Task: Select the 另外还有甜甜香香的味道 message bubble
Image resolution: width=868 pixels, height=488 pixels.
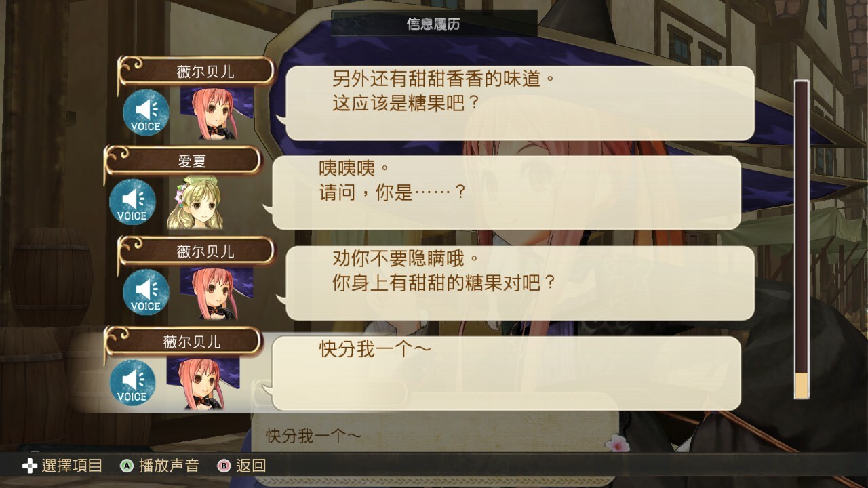Action: pyautogui.click(x=519, y=103)
